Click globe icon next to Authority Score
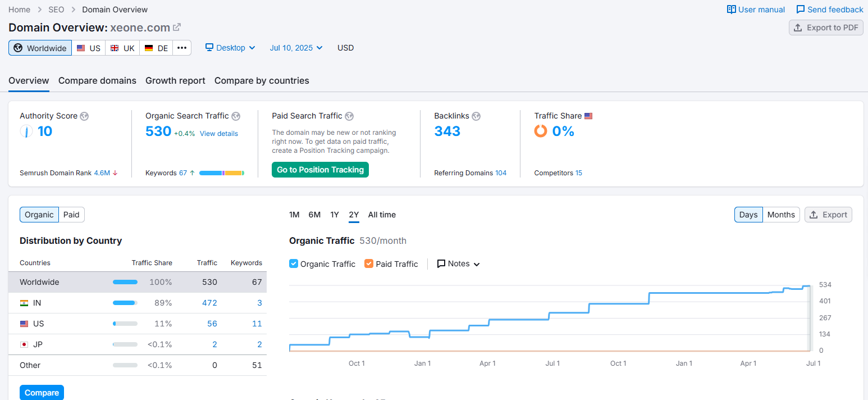 click(84, 116)
